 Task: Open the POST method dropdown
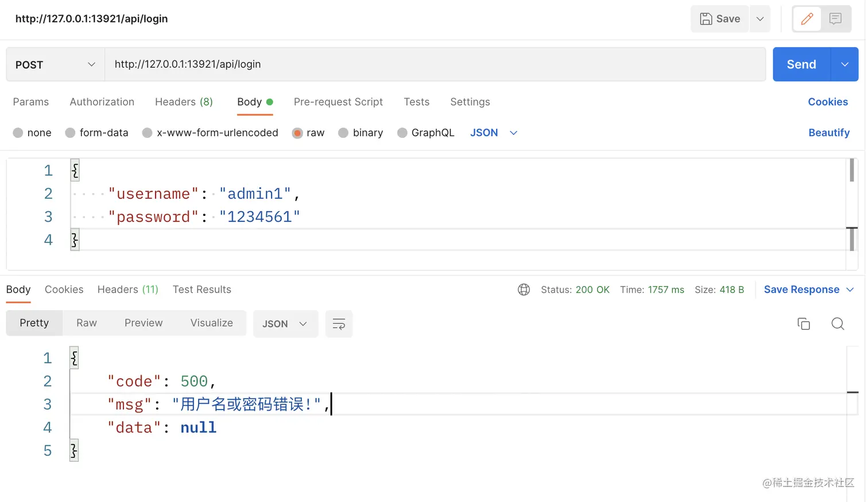click(x=55, y=64)
